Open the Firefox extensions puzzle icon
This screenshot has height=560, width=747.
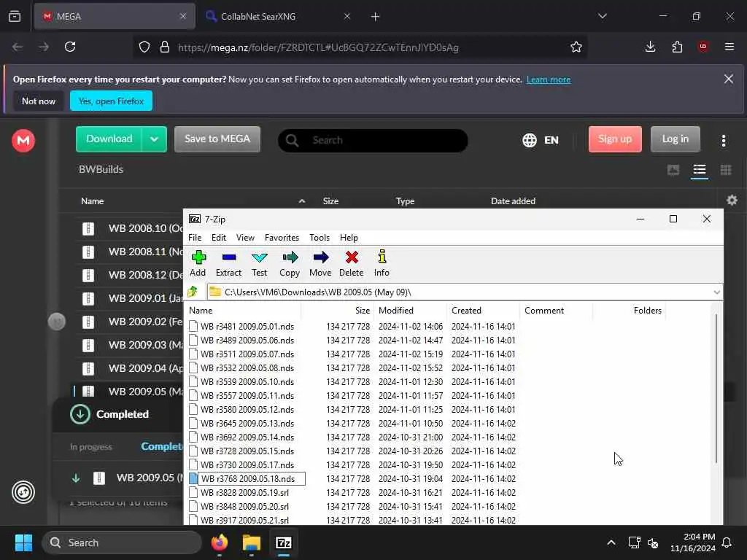coord(677,47)
